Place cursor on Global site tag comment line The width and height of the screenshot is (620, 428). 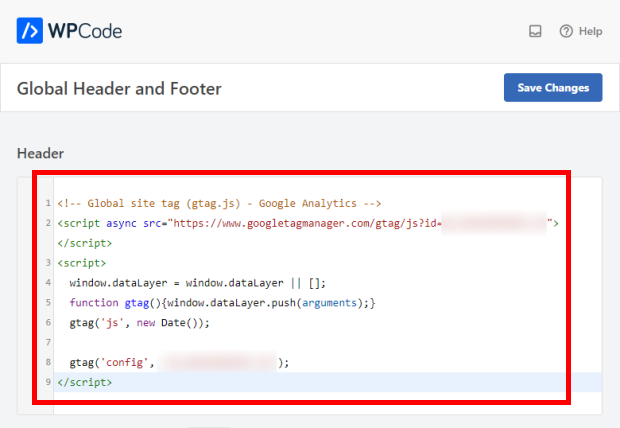tap(200, 203)
